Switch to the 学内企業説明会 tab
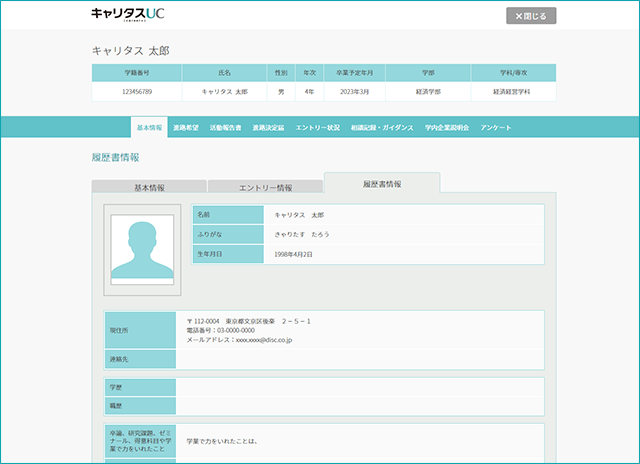Viewport: 640px width, 464px height. click(x=447, y=128)
